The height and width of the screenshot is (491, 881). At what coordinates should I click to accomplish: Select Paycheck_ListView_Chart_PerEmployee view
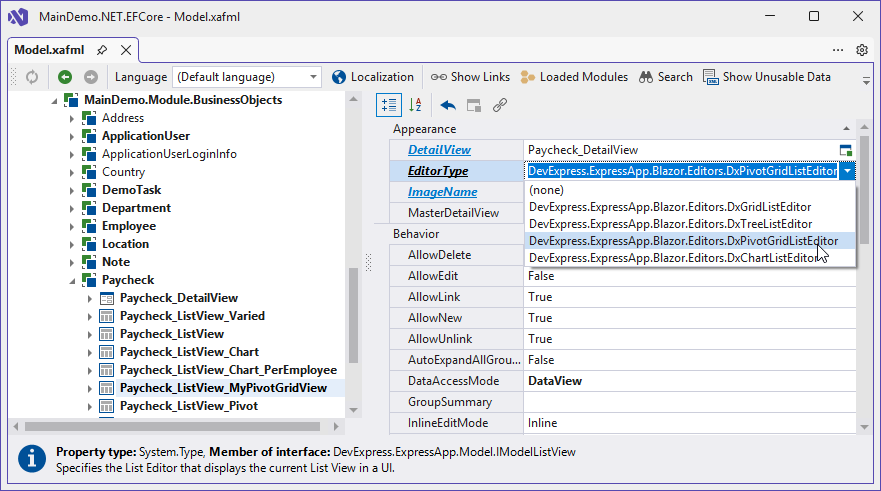229,370
